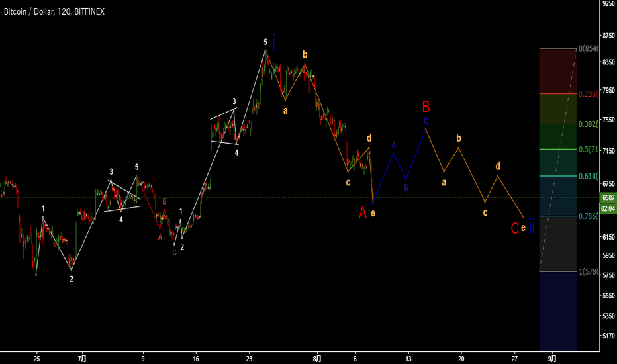Select the 27 date label on time axis
Viewport: 617px width, 364px height.
(514, 359)
